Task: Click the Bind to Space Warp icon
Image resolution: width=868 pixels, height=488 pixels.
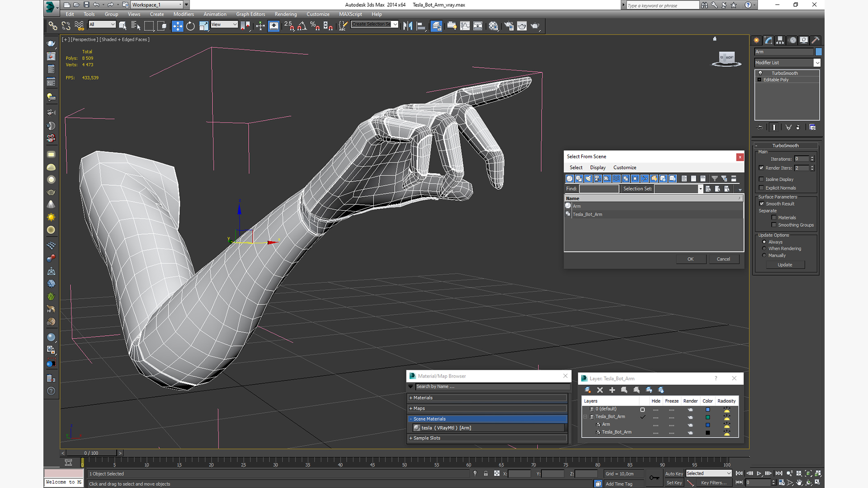Action: click(x=79, y=26)
